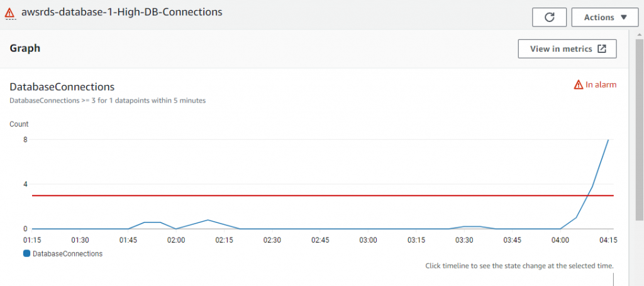This screenshot has width=644, height=286.
Task: Click the 03:30 tick on the graph axis
Action: click(464, 240)
